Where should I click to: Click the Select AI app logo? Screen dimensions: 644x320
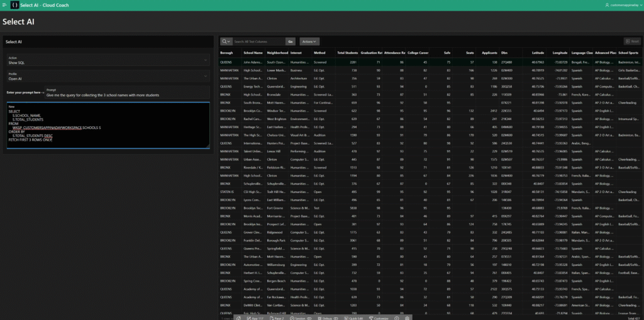click(14, 5)
